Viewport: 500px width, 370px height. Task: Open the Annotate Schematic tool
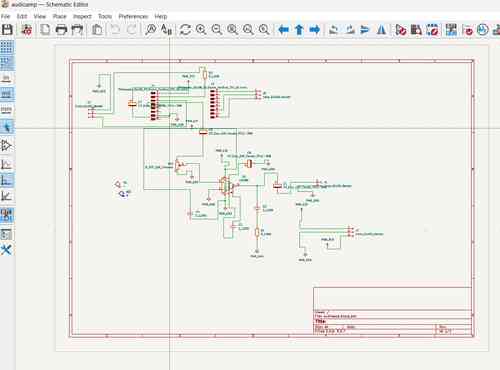(x=451, y=30)
